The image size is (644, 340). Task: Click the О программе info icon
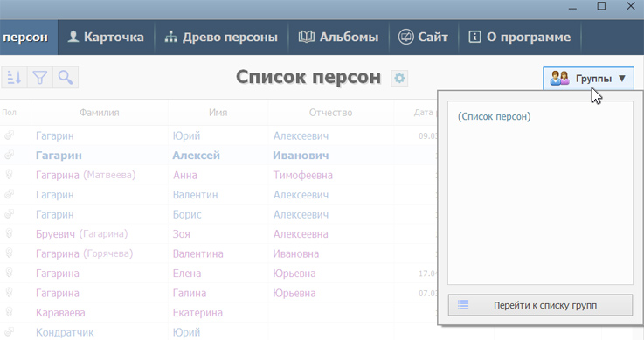[474, 37]
